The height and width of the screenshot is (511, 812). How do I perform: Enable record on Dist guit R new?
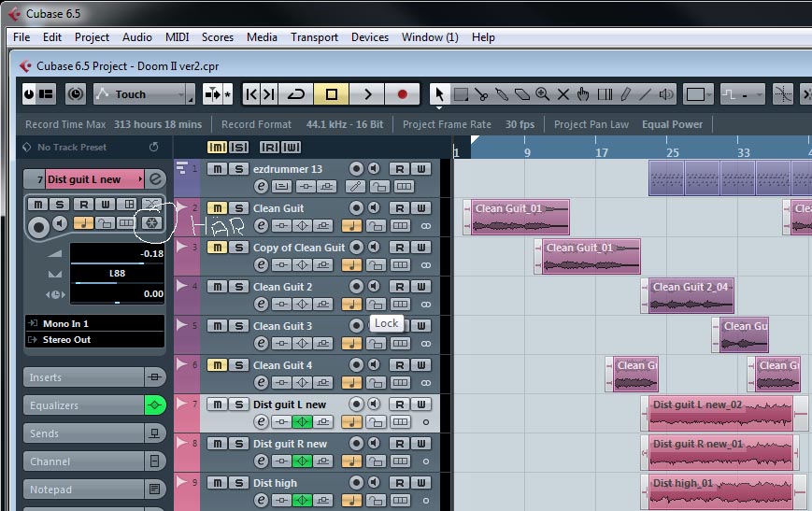tap(356, 443)
